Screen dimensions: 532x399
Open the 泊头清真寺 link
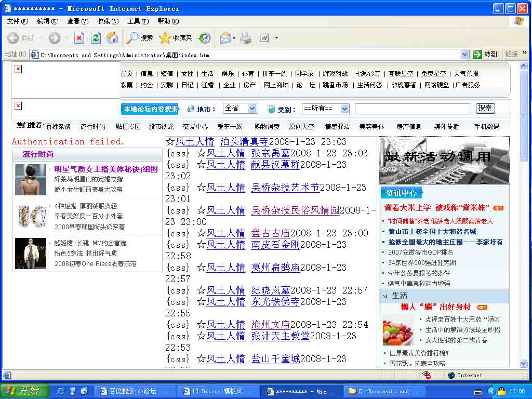[x=244, y=142]
